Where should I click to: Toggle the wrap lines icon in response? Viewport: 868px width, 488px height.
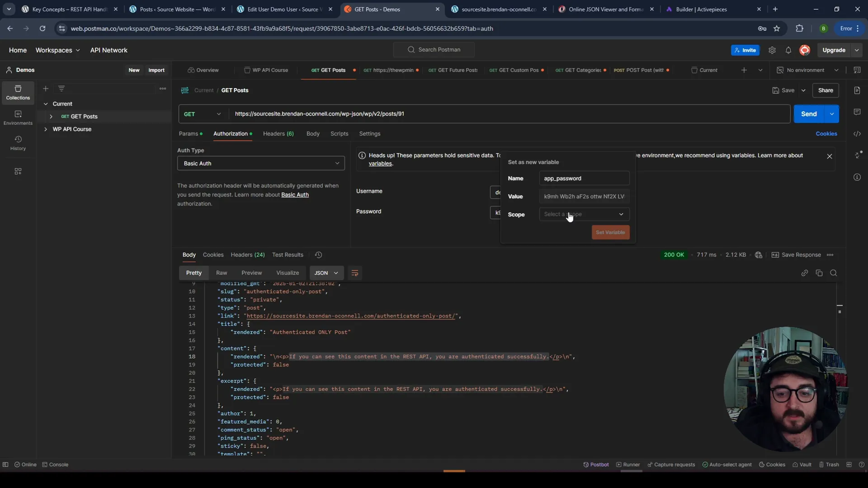(x=355, y=273)
